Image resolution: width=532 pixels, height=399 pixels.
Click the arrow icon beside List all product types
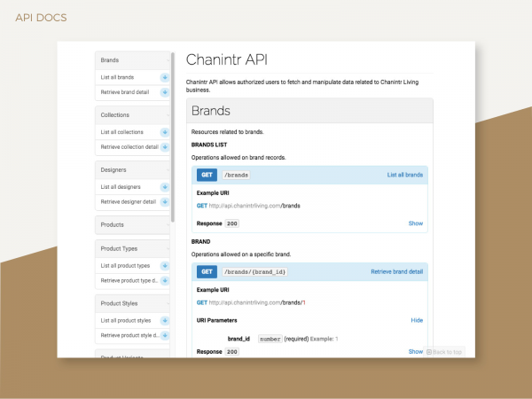(x=165, y=266)
